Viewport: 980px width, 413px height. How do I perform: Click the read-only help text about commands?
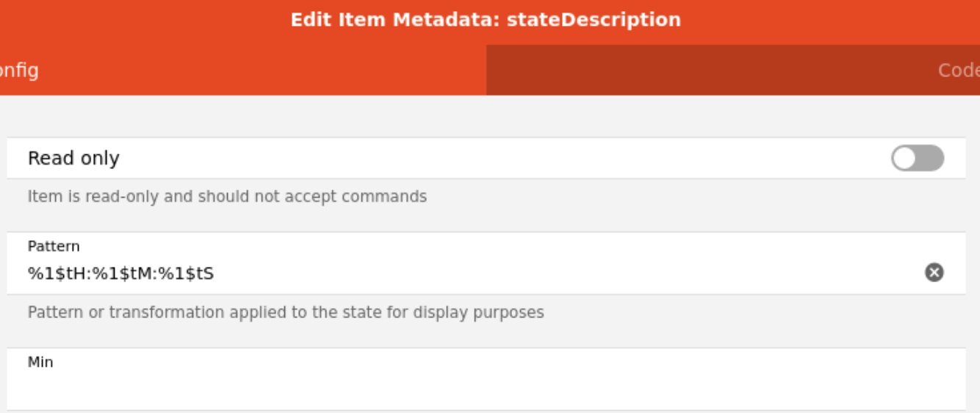point(227,197)
